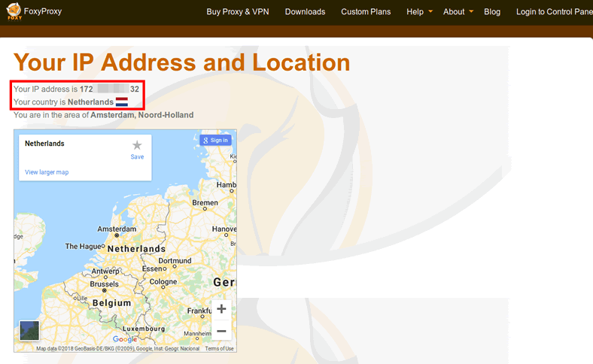The height and width of the screenshot is (364, 593).
Task: Open the Help menu
Action: click(415, 12)
